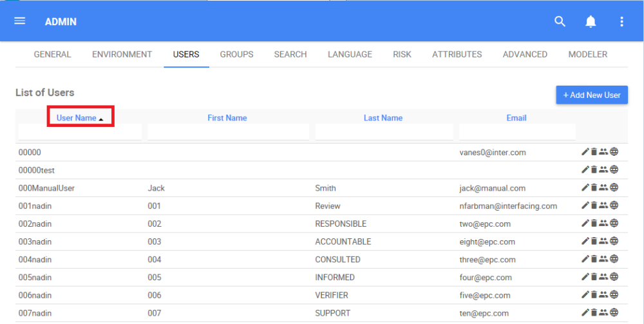The image size is (644, 324).
Task: Focus the Last Name filter box
Action: point(384,132)
